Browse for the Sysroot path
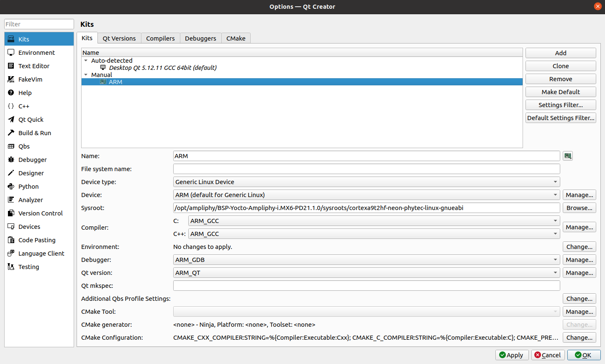This screenshot has width=605, height=364. click(579, 208)
